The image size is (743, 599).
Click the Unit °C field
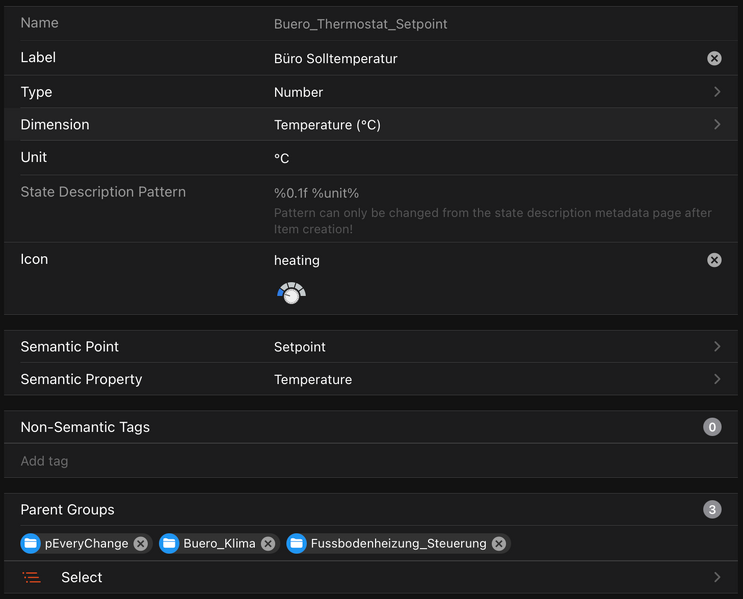pyautogui.click(x=480, y=158)
